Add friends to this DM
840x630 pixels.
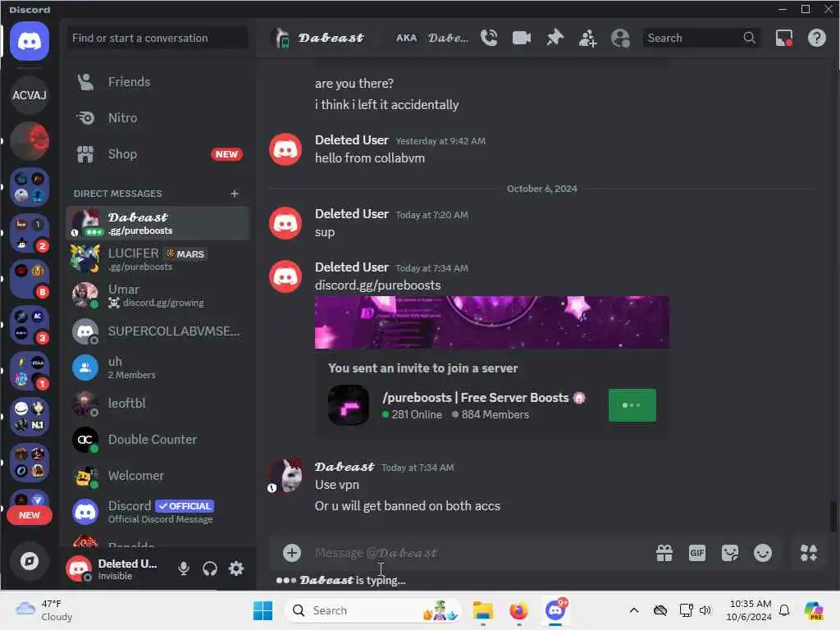587,38
